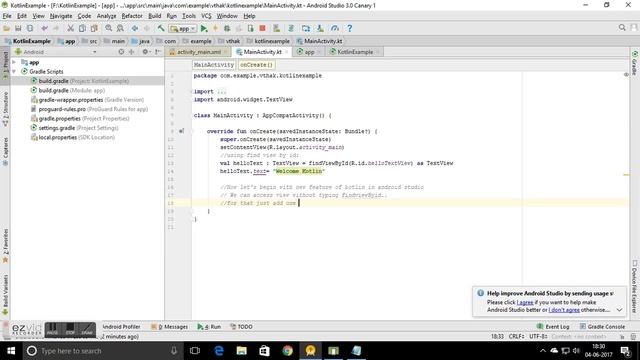The width and height of the screenshot is (640, 360).
Task: Open the 4: Run tool window
Action: pyautogui.click(x=209, y=327)
